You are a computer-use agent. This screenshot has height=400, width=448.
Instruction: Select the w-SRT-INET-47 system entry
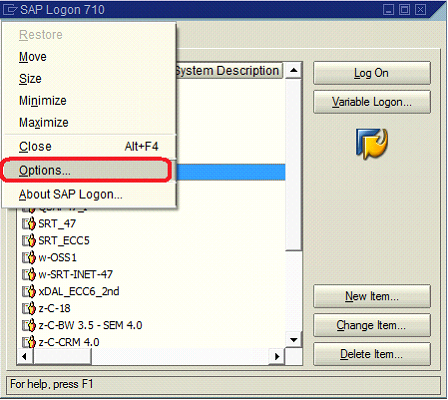point(76,274)
